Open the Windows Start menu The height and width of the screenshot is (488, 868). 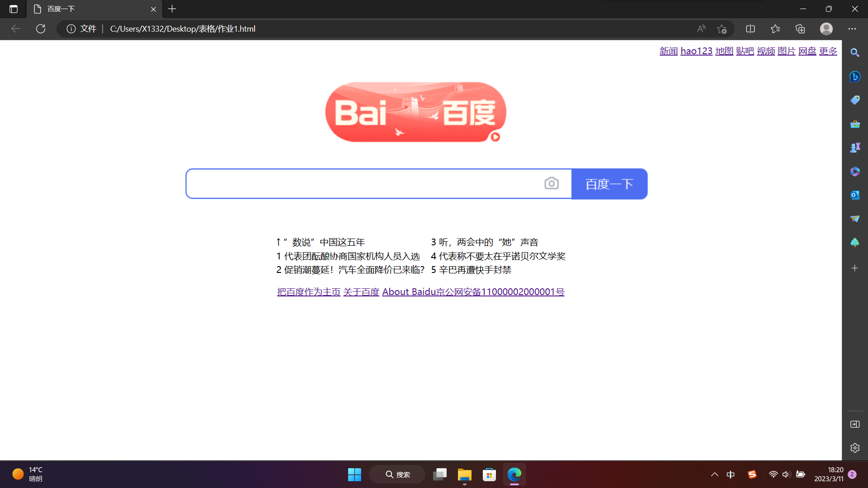coord(354,474)
